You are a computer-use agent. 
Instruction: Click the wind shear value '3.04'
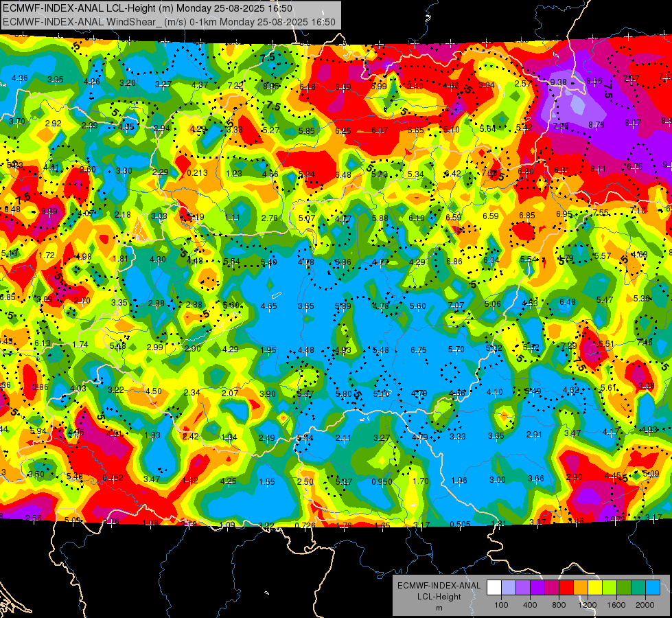click(x=487, y=85)
